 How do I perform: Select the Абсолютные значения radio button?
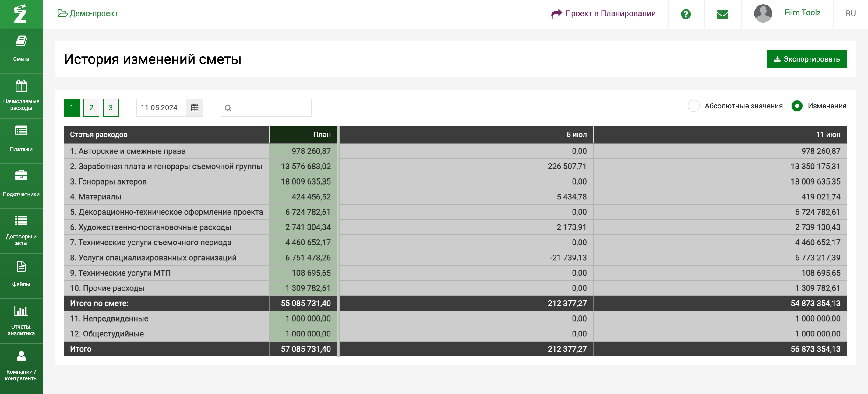[694, 106]
